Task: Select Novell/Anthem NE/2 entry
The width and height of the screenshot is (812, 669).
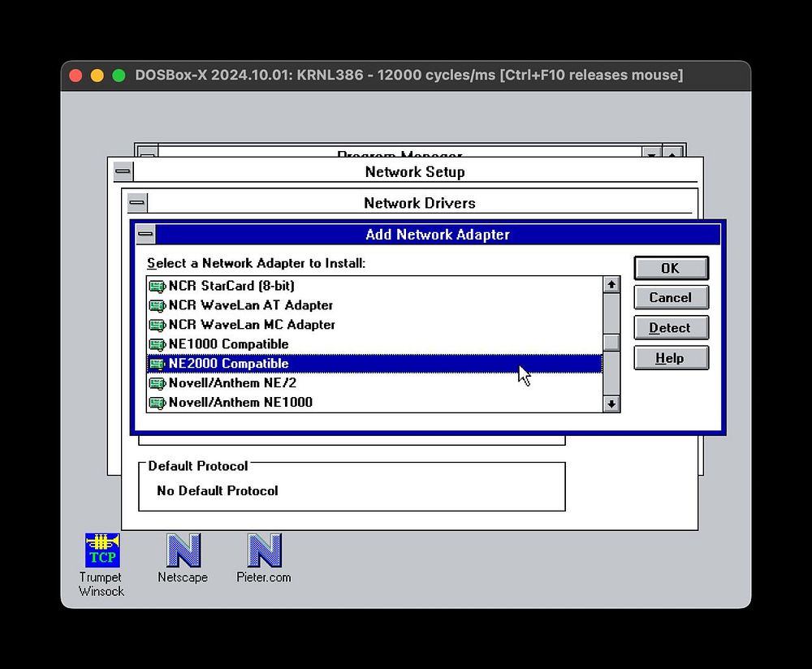Action: pyautogui.click(x=374, y=383)
